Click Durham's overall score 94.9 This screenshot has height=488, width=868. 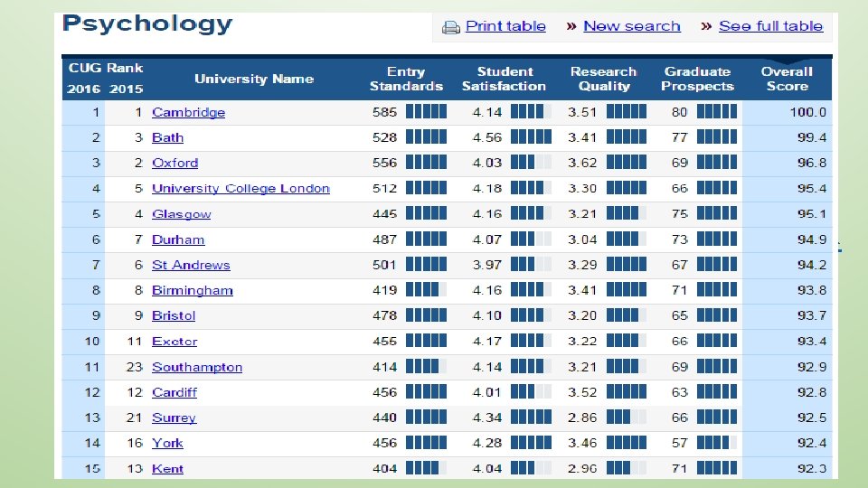812,239
